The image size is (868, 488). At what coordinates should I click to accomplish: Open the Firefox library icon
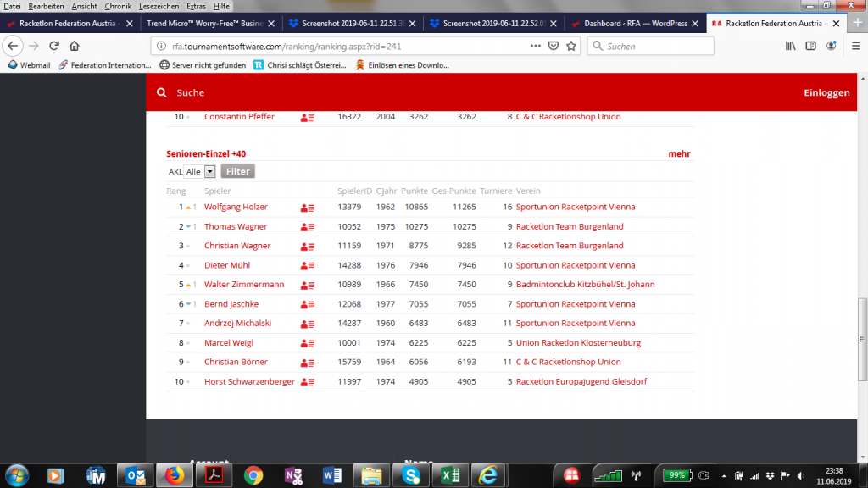[791, 46]
